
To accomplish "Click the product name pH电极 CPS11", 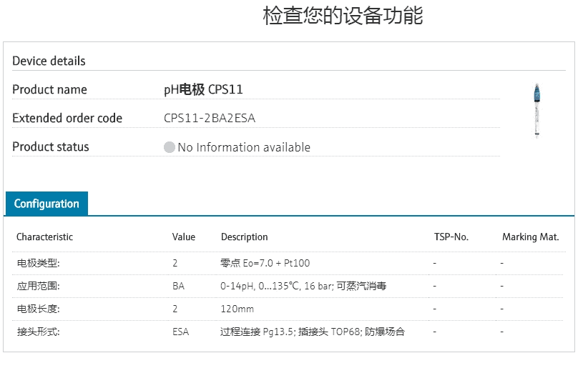I will coord(203,90).
